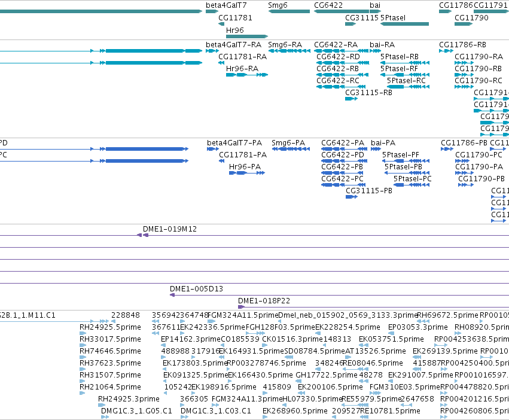Click the Smg6-RA transcript label

click(x=285, y=44)
